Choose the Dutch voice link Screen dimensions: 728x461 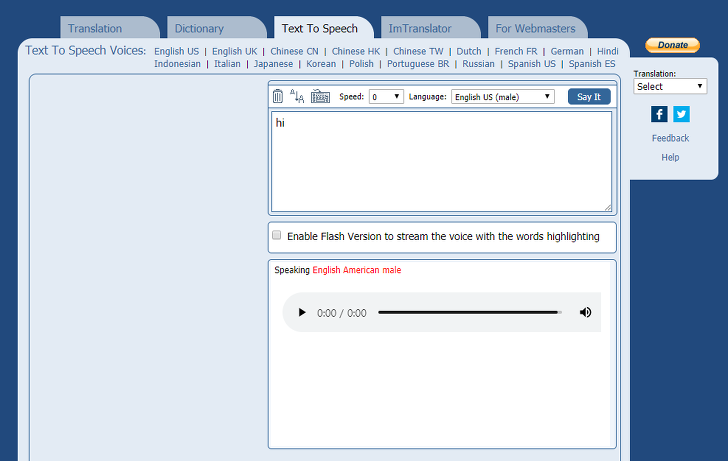coord(469,52)
